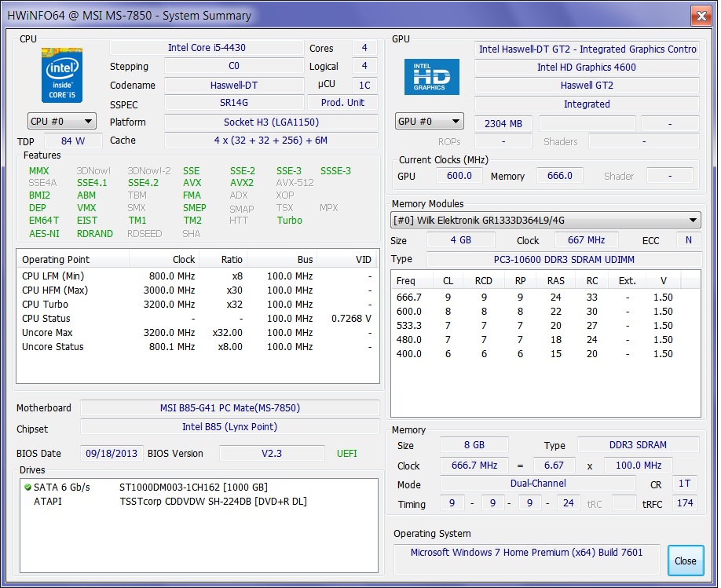721x588 pixels.
Task: Click the 84 W TDP field
Action: click(x=73, y=141)
